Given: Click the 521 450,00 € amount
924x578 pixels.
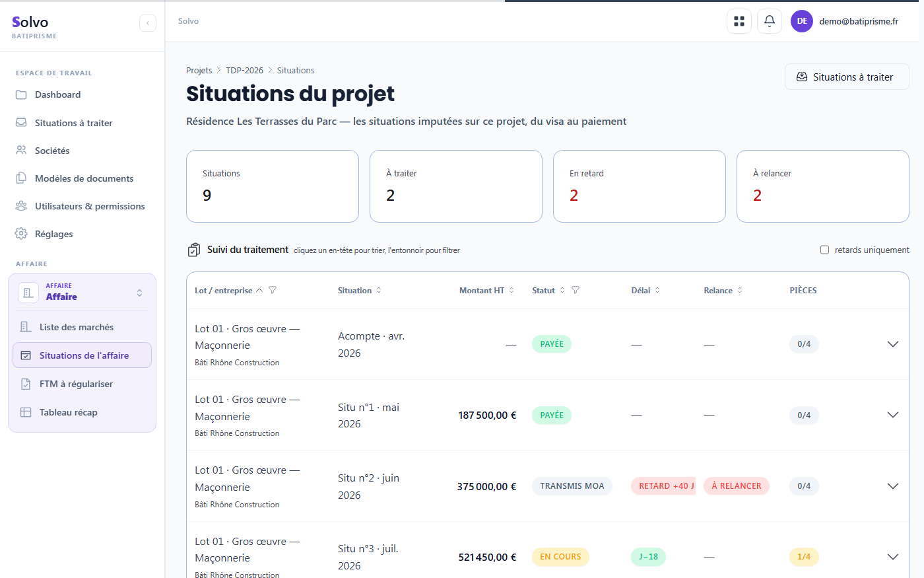Looking at the screenshot, I should pyautogui.click(x=487, y=558).
